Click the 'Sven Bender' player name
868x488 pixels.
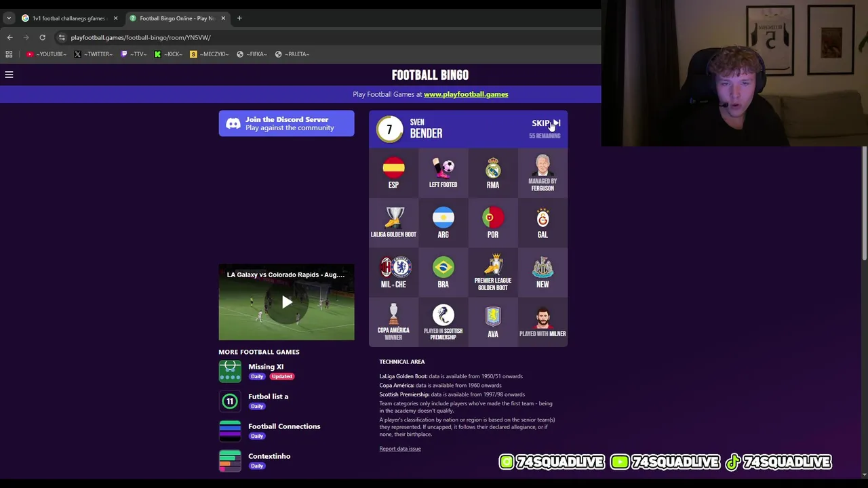click(x=426, y=129)
